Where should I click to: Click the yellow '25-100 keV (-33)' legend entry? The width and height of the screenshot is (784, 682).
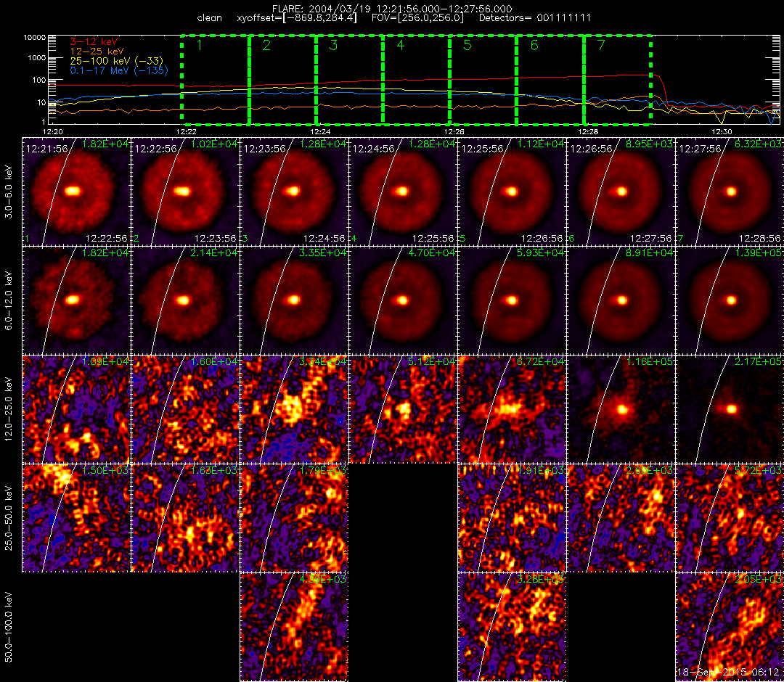tap(116, 61)
